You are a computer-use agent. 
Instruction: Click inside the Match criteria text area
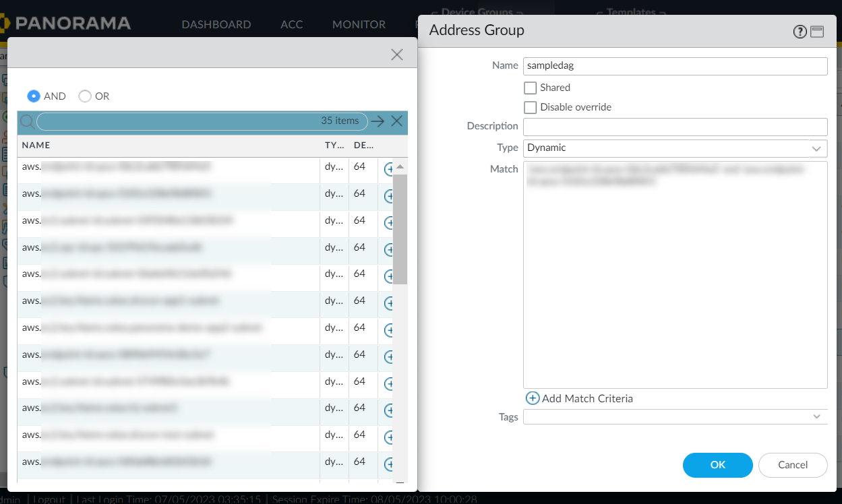[x=675, y=275]
